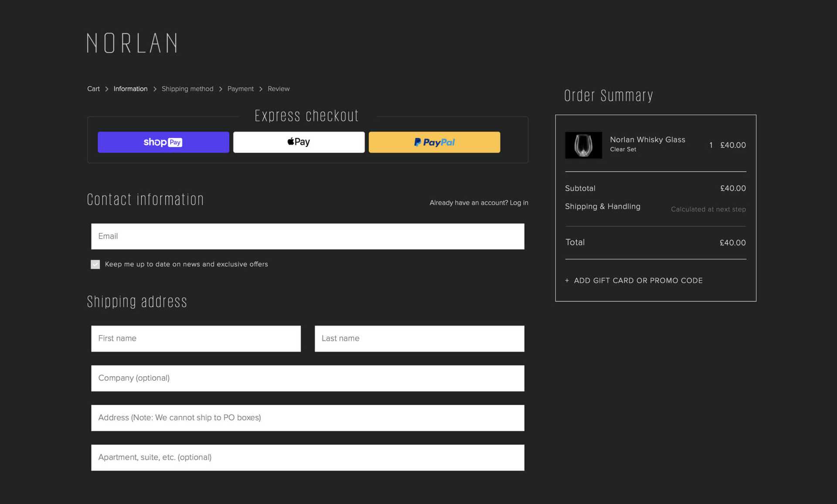The height and width of the screenshot is (504, 837).
Task: Click the 'Clear Set' variant text
Action: pyautogui.click(x=623, y=150)
